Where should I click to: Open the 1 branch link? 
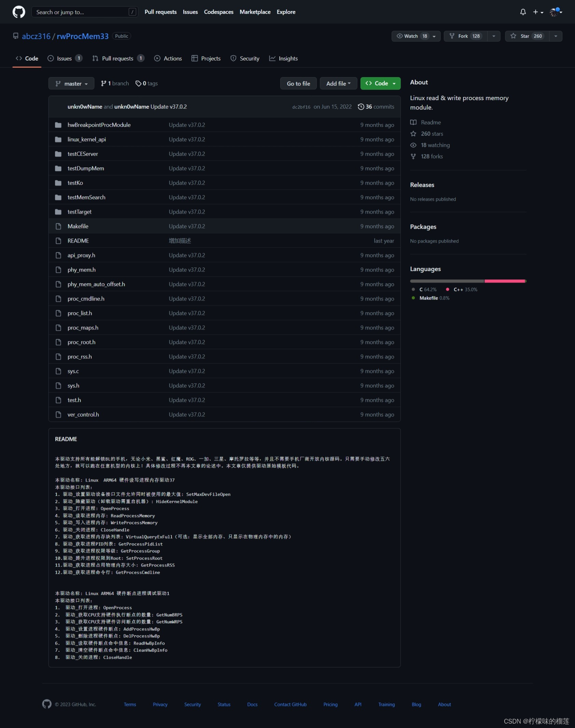point(115,83)
